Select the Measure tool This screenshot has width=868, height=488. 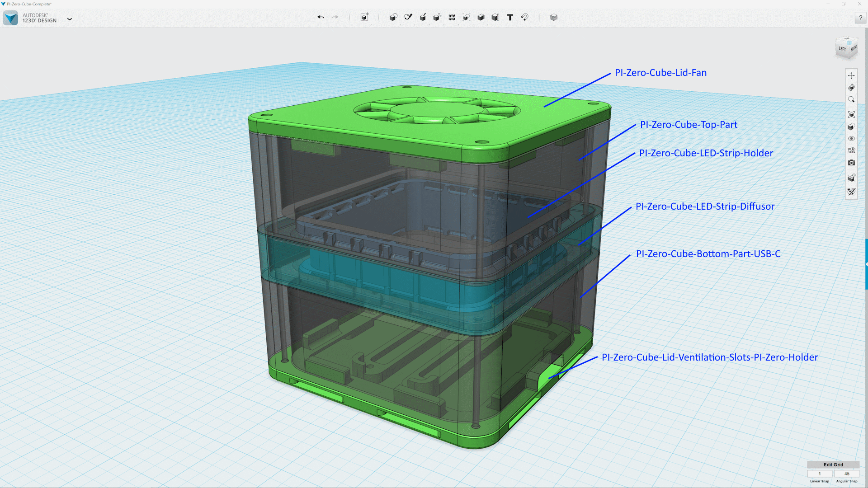click(495, 17)
